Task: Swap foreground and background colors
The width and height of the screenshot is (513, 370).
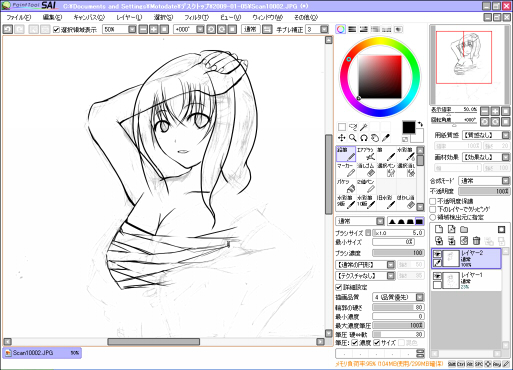Action: tap(420, 124)
